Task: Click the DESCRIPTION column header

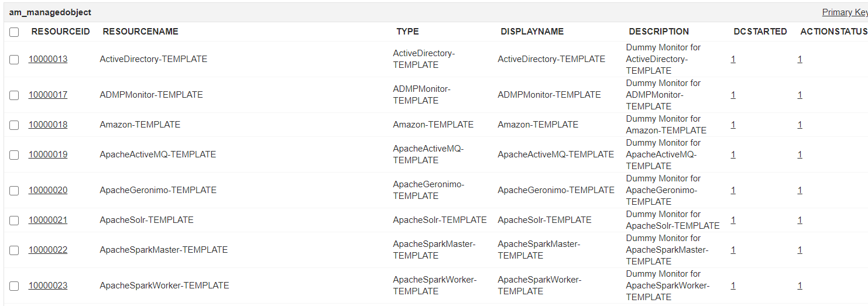Action: (x=659, y=32)
